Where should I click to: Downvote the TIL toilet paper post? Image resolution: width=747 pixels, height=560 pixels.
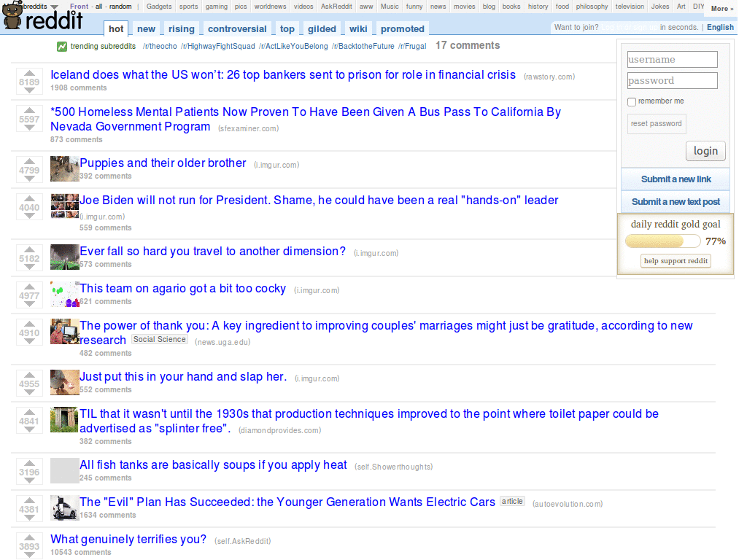click(x=29, y=429)
